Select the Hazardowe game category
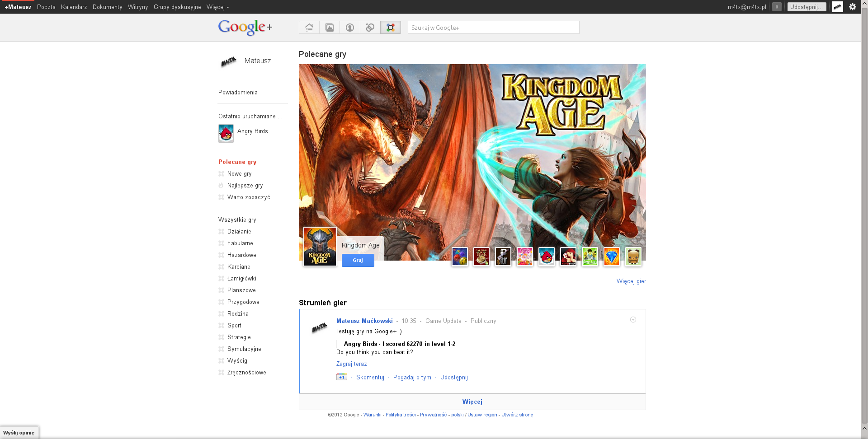This screenshot has width=868, height=439. coord(242,255)
